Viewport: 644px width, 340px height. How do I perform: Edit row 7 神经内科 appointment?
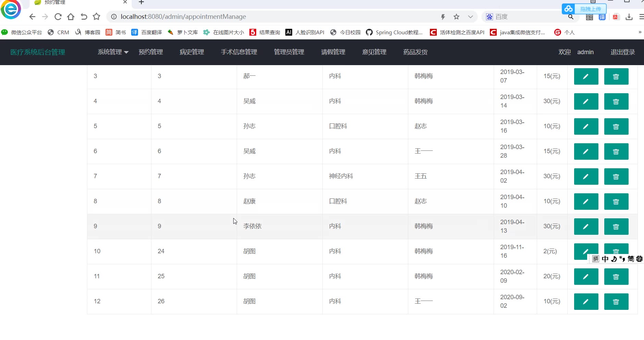click(586, 177)
